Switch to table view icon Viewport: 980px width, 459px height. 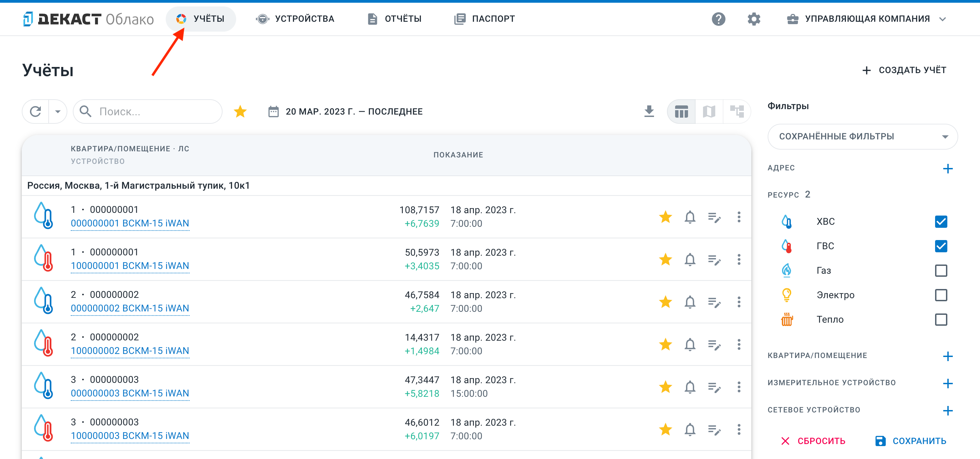click(681, 111)
